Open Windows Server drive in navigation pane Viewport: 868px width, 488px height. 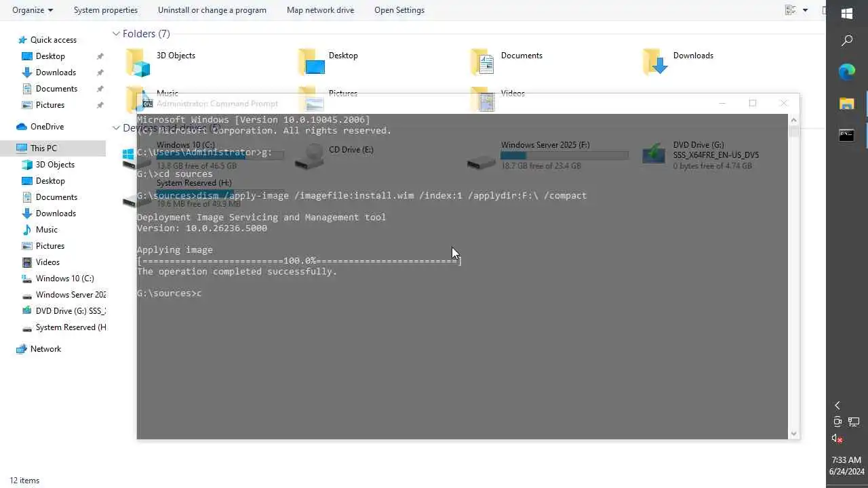click(x=71, y=295)
